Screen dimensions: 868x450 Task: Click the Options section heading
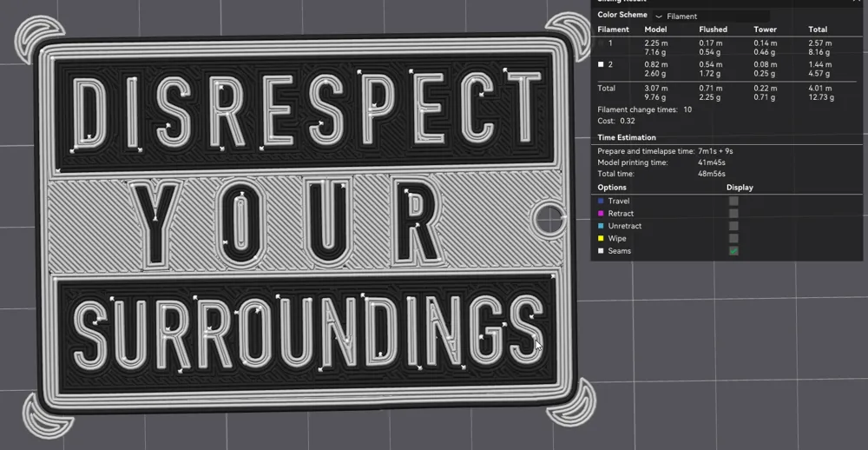(x=612, y=188)
